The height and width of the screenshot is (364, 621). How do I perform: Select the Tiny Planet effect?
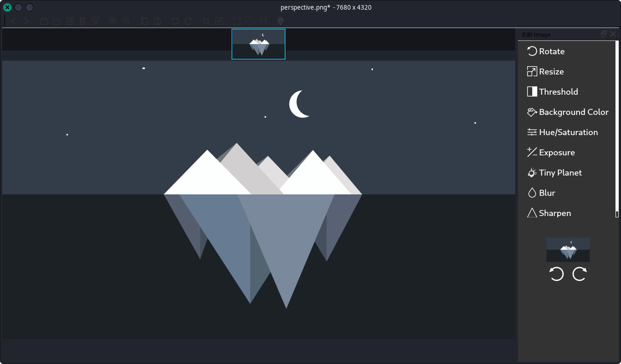[x=560, y=173]
